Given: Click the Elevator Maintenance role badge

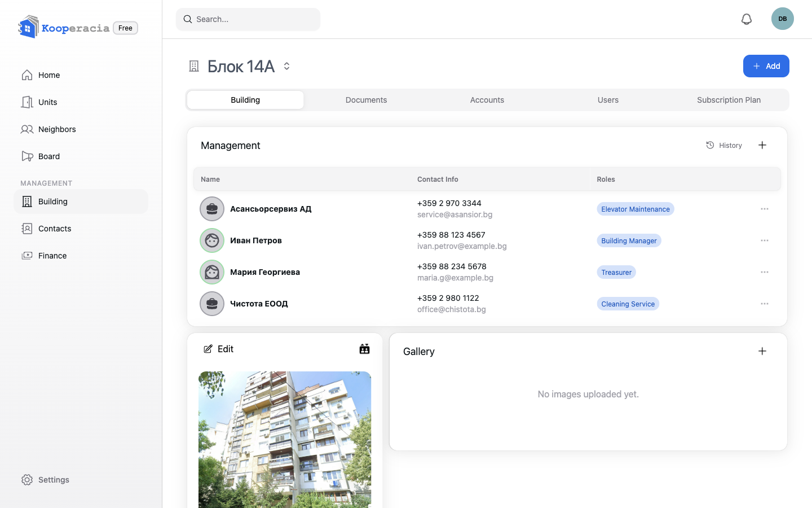Looking at the screenshot, I should tap(636, 209).
